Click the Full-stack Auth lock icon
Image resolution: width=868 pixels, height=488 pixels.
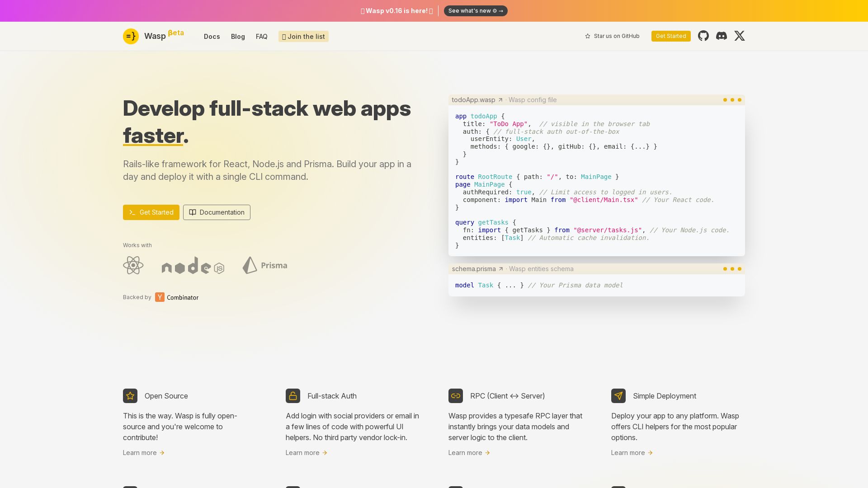[293, 396]
